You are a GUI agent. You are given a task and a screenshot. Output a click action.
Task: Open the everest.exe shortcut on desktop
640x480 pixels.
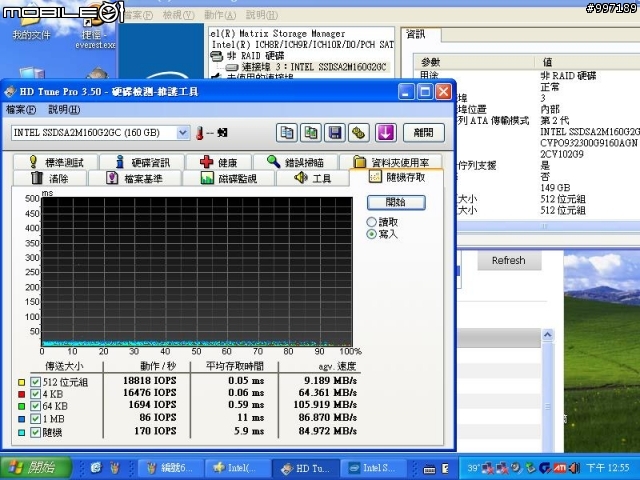96,31
